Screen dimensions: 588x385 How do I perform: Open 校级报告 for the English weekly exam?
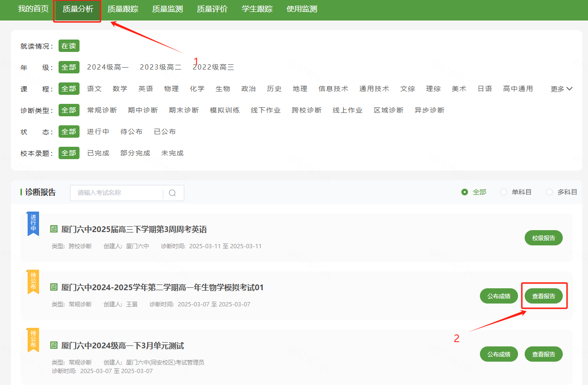pos(543,238)
